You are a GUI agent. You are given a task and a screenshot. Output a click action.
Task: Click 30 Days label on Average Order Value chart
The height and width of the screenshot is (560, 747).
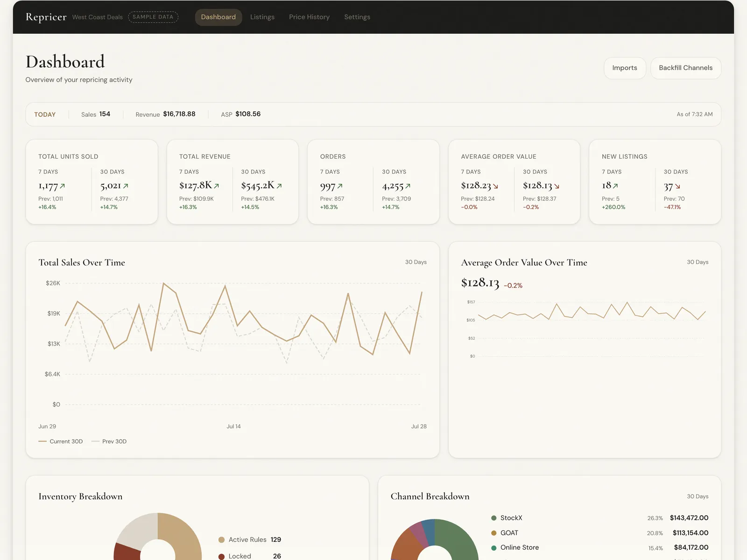coord(698,262)
